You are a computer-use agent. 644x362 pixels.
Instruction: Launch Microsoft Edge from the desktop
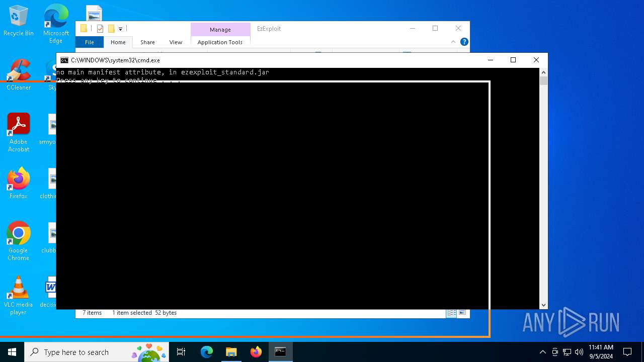point(56,24)
